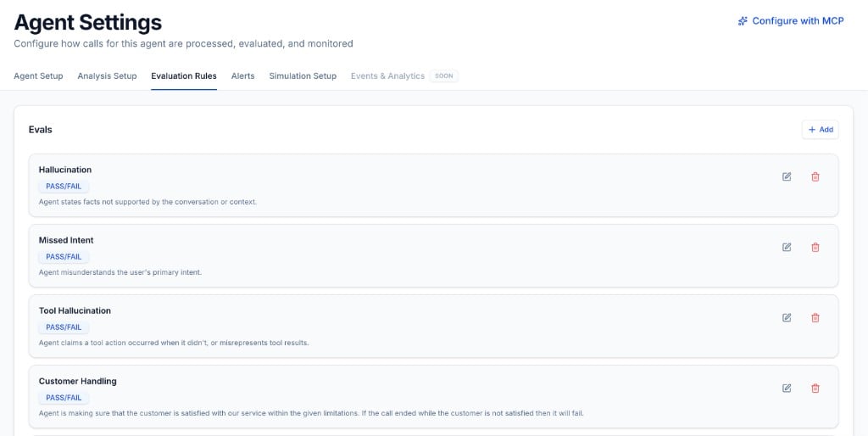Click description 'Agent claims a tool action occurred'

point(174,343)
